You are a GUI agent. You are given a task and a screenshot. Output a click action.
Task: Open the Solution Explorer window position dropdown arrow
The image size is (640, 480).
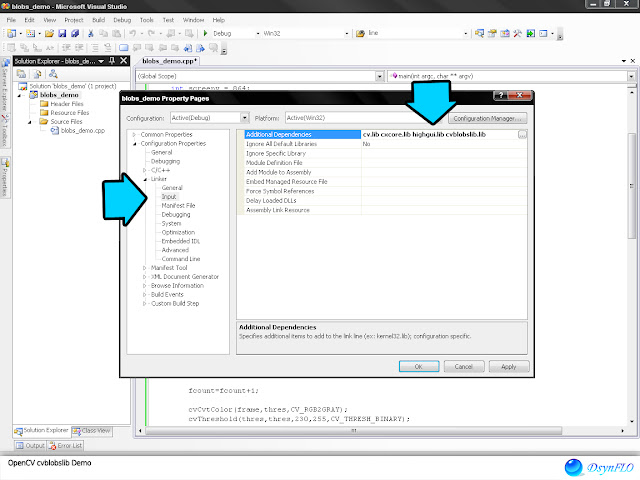[101, 61]
